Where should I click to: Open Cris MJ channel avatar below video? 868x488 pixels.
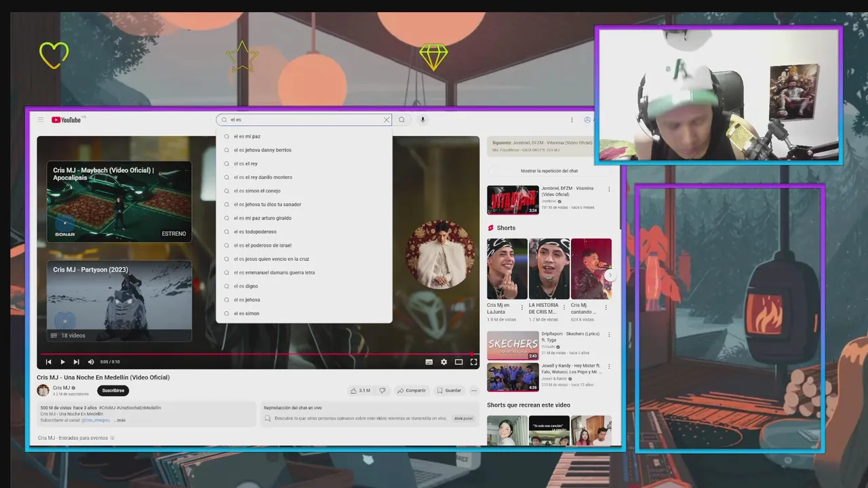pyautogui.click(x=43, y=390)
